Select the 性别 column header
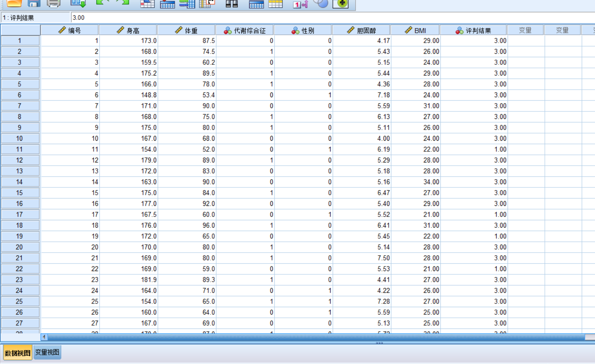The width and height of the screenshot is (595, 364). click(x=303, y=30)
